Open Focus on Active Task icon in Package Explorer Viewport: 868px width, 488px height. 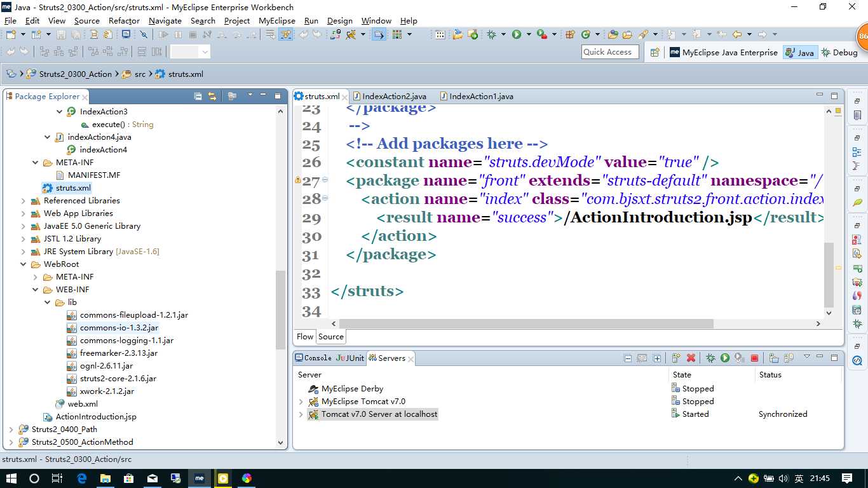(232, 97)
